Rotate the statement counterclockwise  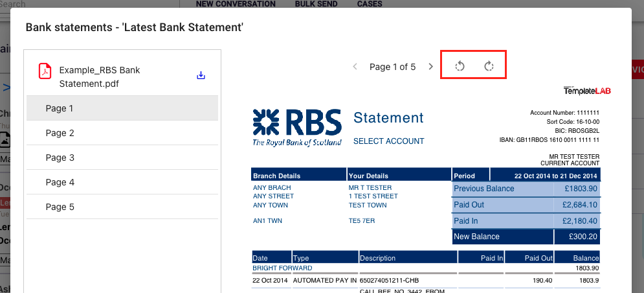(x=460, y=66)
